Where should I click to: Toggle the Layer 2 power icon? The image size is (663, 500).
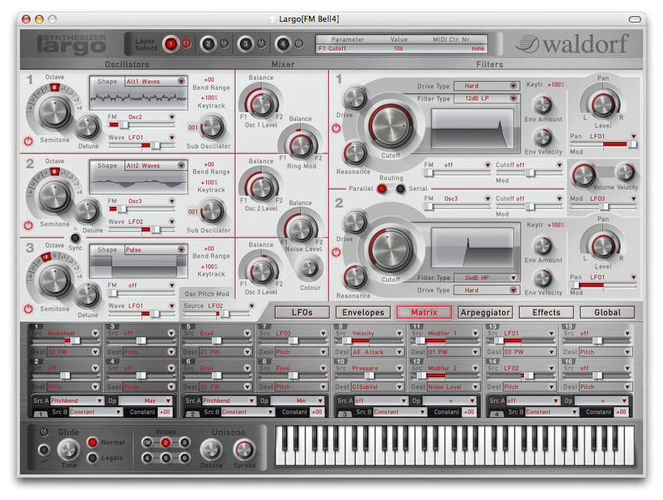click(224, 44)
